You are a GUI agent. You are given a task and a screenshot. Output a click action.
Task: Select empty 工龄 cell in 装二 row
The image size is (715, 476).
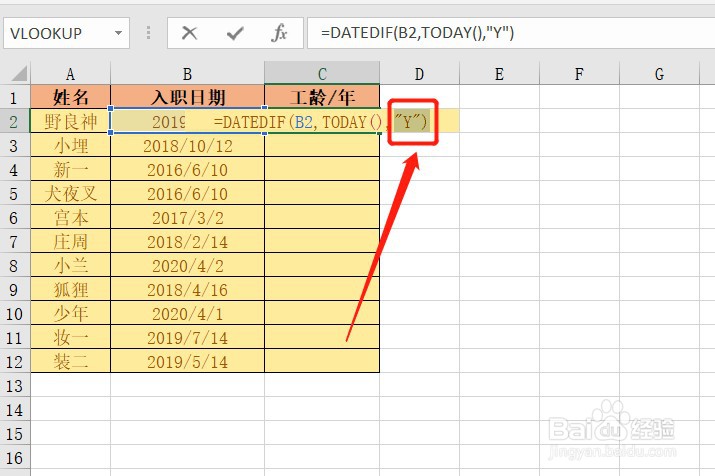[x=322, y=362]
